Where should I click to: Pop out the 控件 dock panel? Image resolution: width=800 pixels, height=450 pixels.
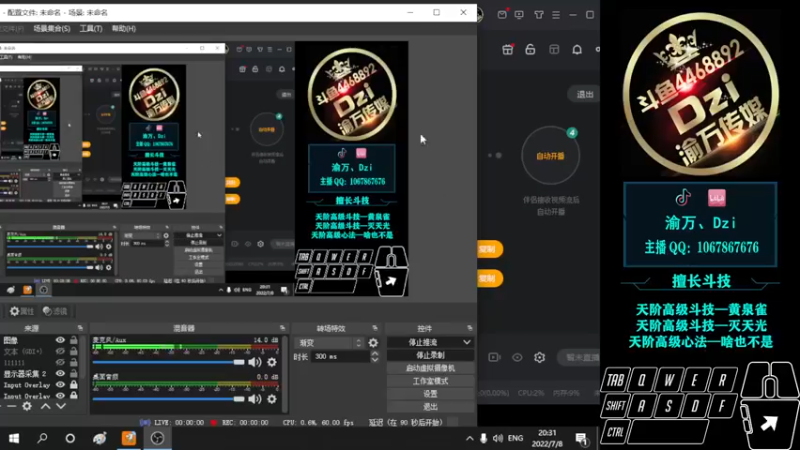469,328
